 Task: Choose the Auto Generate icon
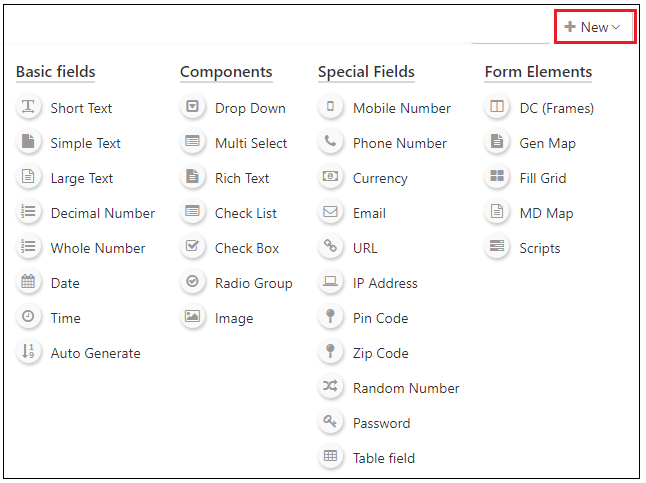click(29, 353)
